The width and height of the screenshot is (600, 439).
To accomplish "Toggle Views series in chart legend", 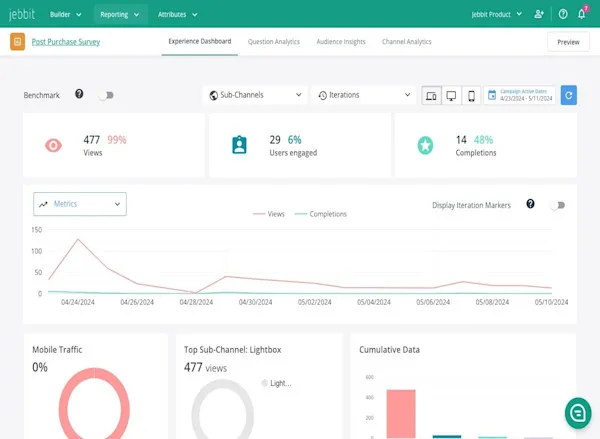I will (x=269, y=214).
